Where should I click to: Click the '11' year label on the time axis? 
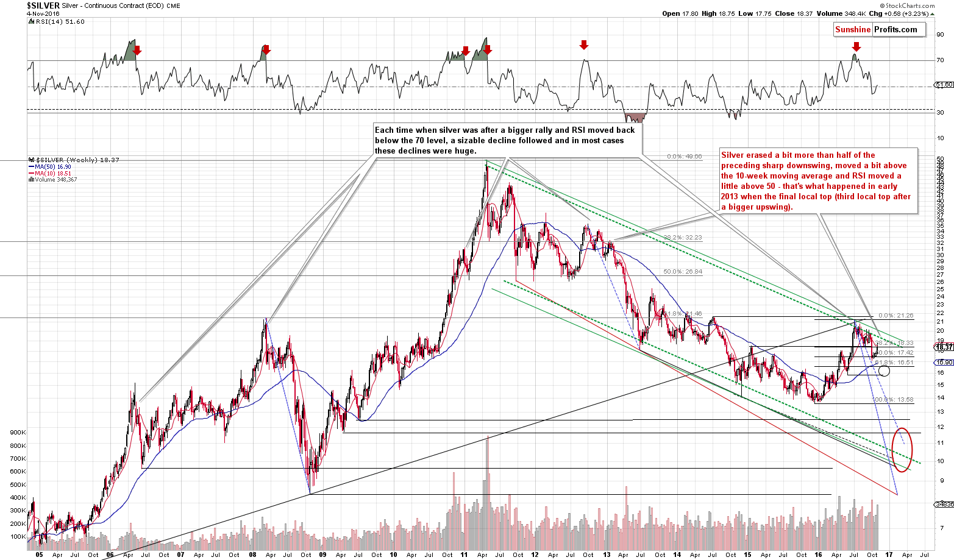465,555
